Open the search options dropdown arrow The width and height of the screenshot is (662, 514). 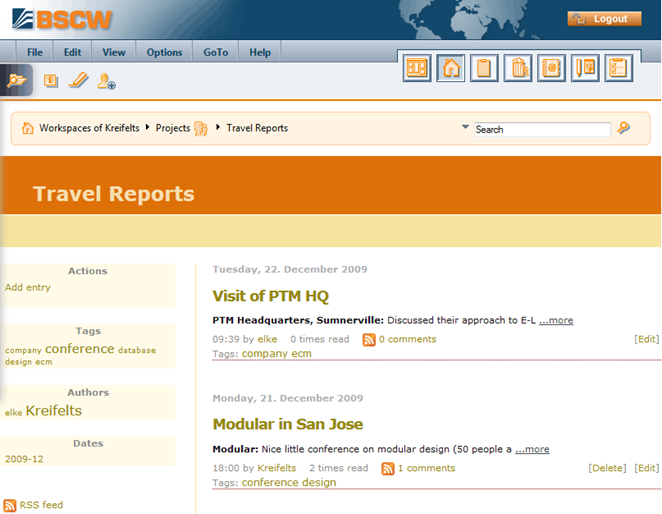(x=465, y=127)
